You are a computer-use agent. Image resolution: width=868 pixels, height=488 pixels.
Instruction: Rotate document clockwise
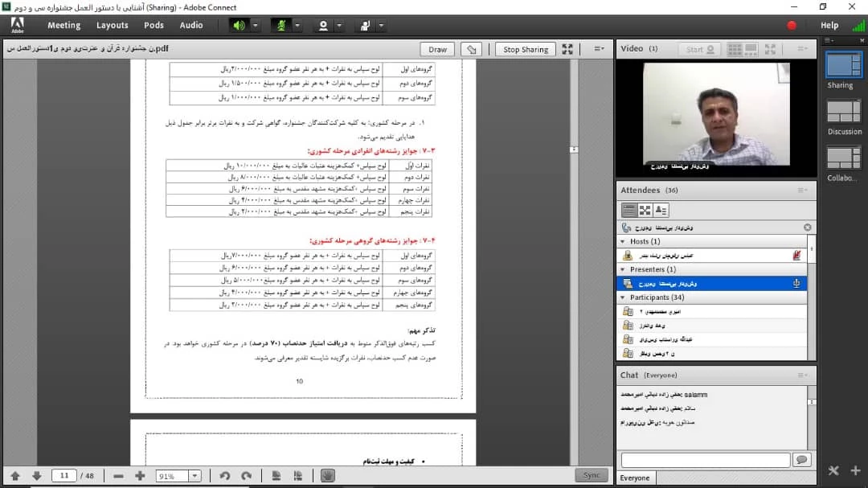click(247, 476)
